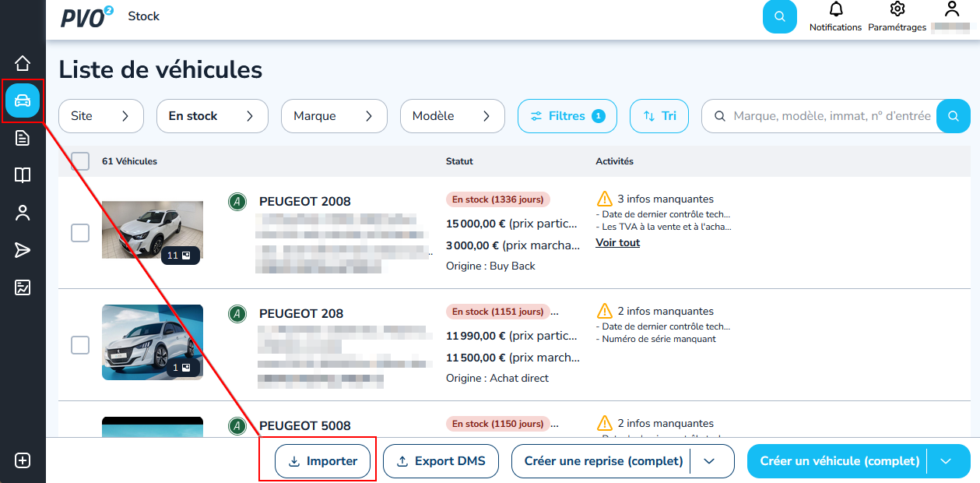Select the vehicle stock car icon
Screen dimensions: 980x483
(23, 100)
